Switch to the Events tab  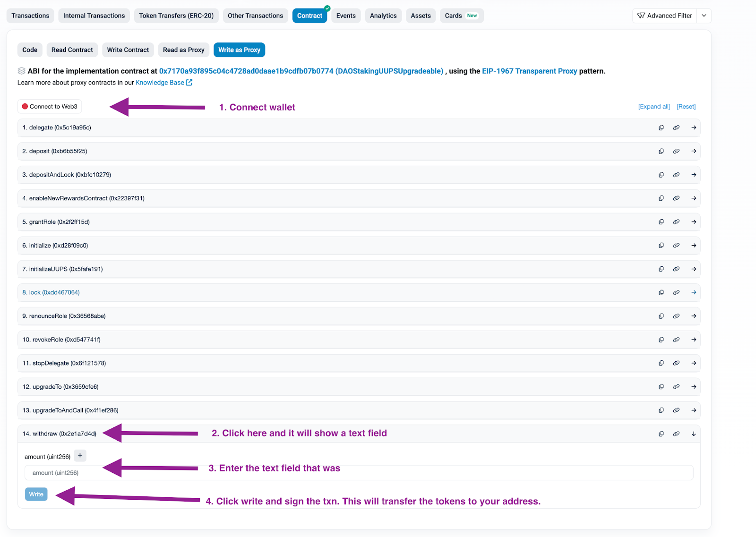(x=346, y=16)
